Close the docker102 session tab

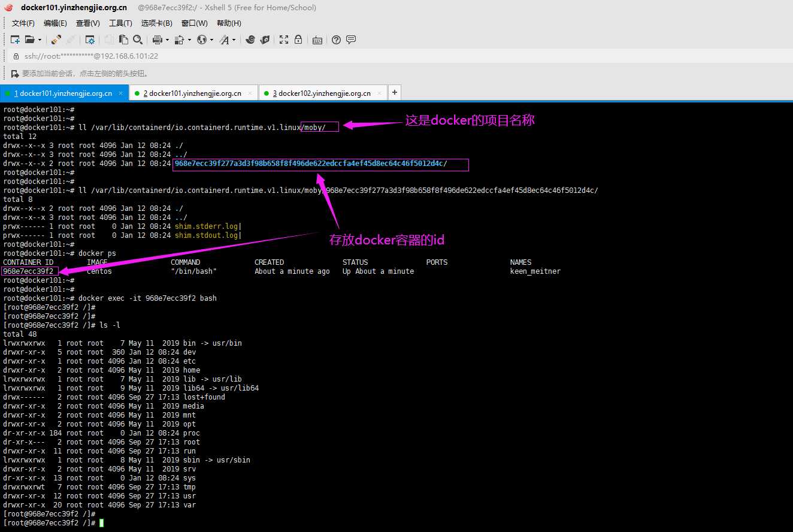(380, 93)
